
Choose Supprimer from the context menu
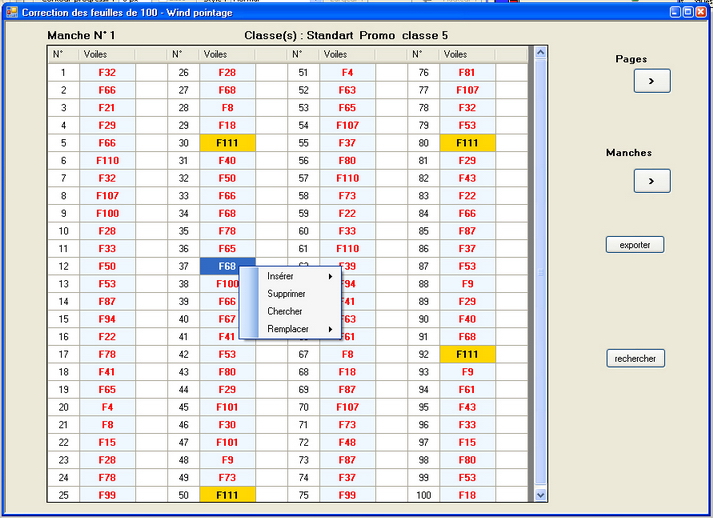click(x=286, y=294)
